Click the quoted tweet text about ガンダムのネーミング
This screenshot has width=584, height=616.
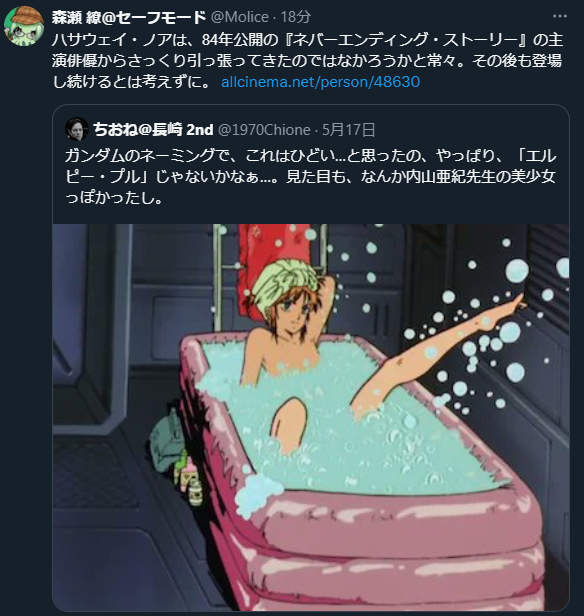(x=311, y=177)
